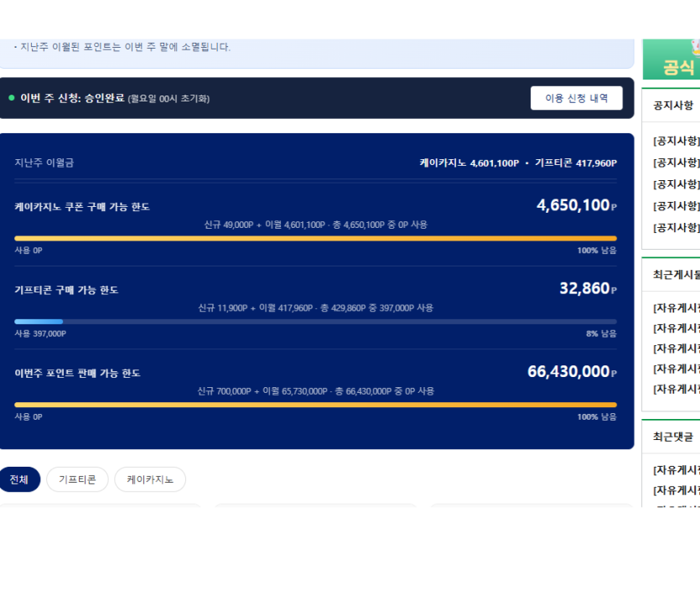700x610 pixels.
Task: Click the 66,430,000P limit amount
Action: point(573,371)
